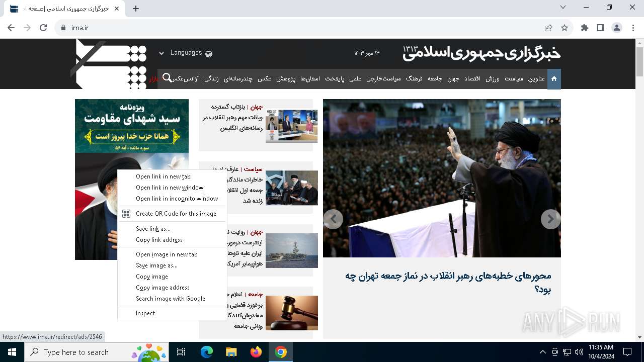Click the taskbar search box
The height and width of the screenshot is (362, 644).
[97, 352]
